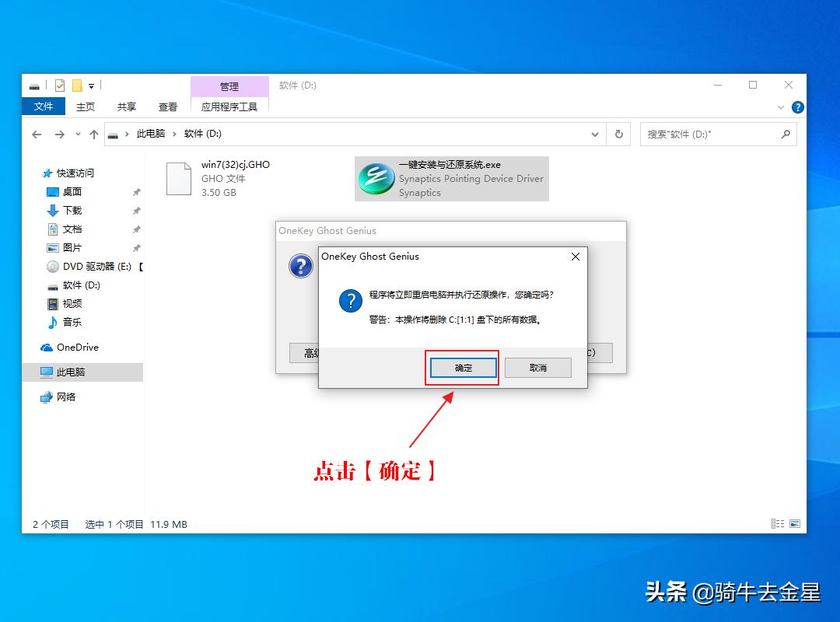The image size is (840, 622).
Task: Click the New Folder icon on quick access toolbar
Action: point(75,86)
